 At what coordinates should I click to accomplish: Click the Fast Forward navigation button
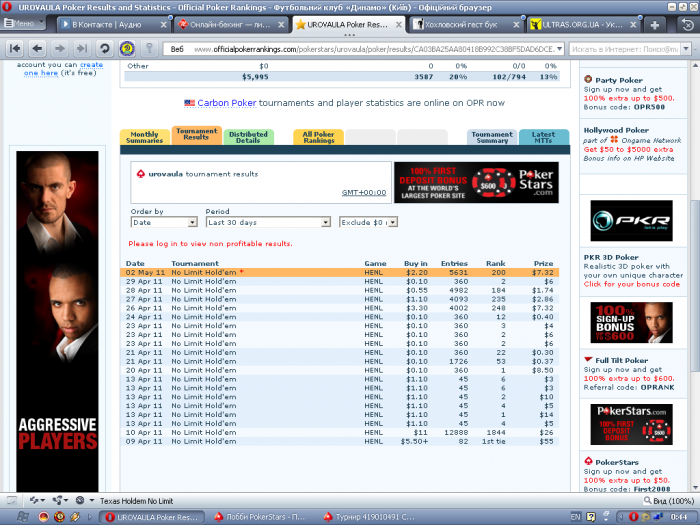point(82,48)
